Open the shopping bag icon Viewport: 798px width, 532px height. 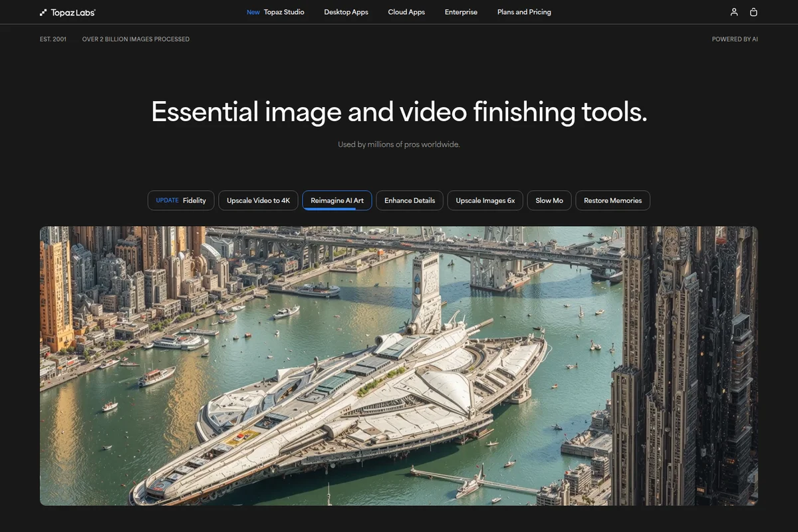click(753, 11)
